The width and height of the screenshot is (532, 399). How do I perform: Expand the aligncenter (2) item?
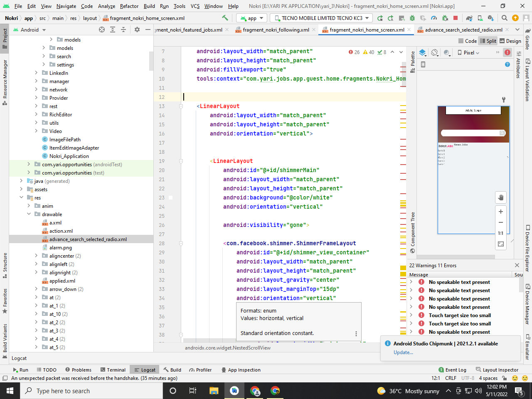(x=36, y=256)
